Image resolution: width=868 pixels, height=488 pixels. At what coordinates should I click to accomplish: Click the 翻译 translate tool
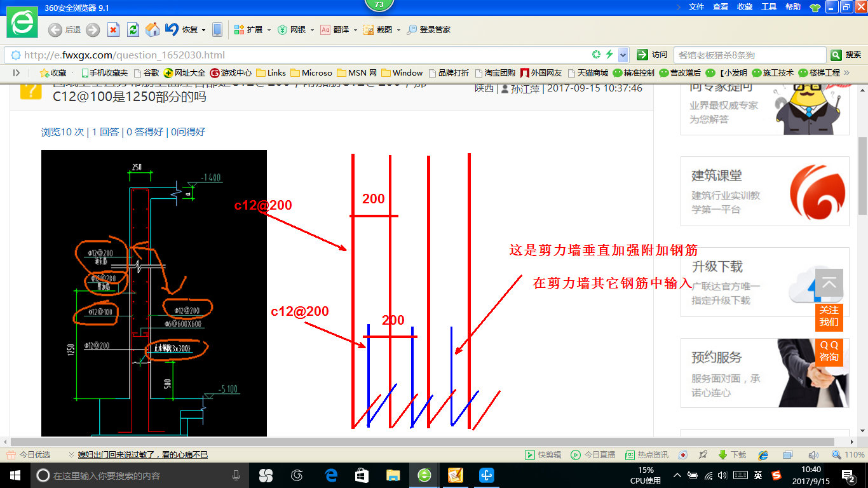[334, 30]
